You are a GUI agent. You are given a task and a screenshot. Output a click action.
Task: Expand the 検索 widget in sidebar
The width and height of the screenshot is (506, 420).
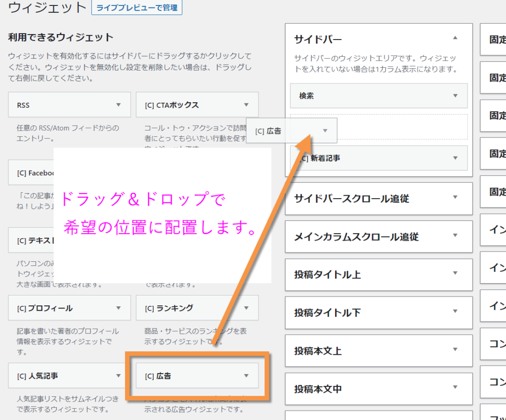tap(455, 95)
